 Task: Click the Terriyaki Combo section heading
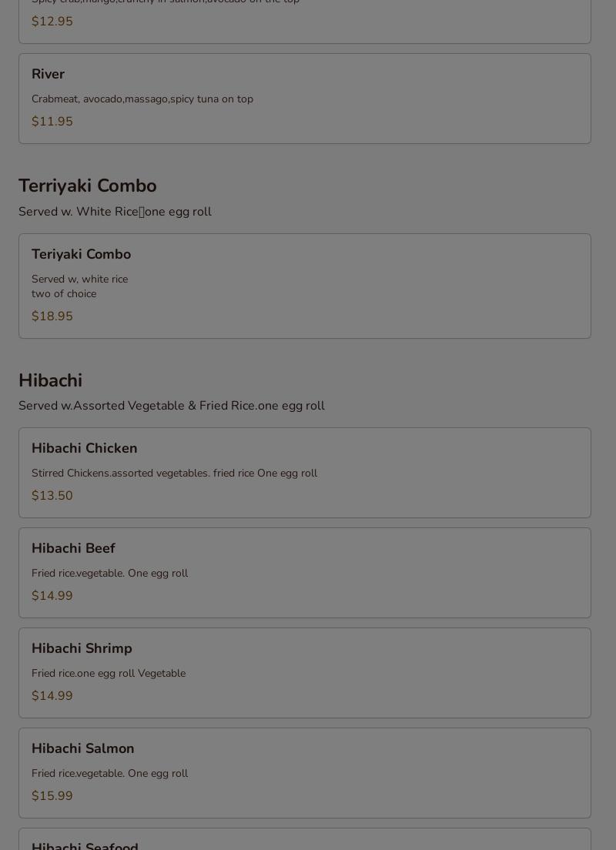point(87,186)
